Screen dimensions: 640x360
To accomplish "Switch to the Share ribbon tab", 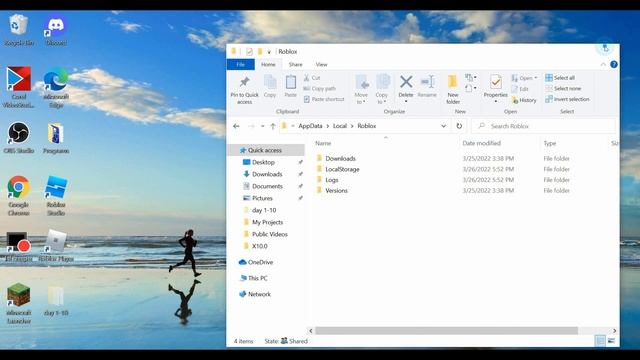I will (x=296, y=64).
